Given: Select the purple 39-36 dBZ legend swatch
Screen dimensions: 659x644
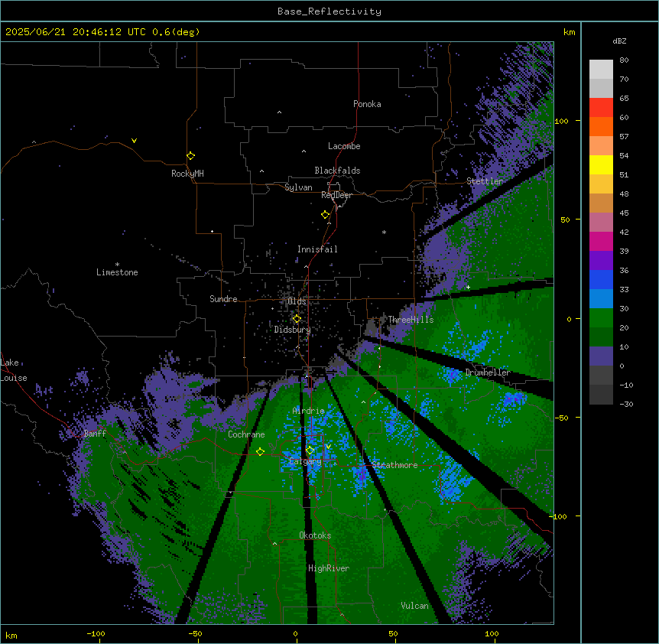Looking at the screenshot, I should (x=601, y=261).
